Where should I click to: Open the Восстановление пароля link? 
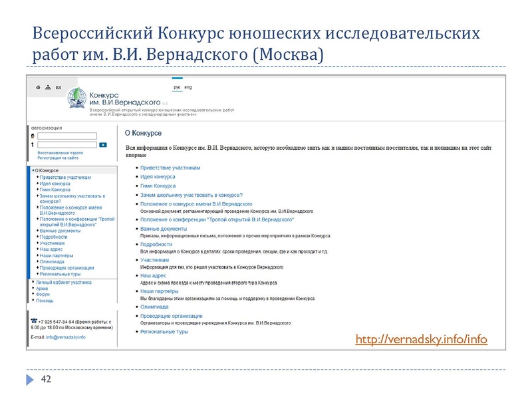pos(60,153)
